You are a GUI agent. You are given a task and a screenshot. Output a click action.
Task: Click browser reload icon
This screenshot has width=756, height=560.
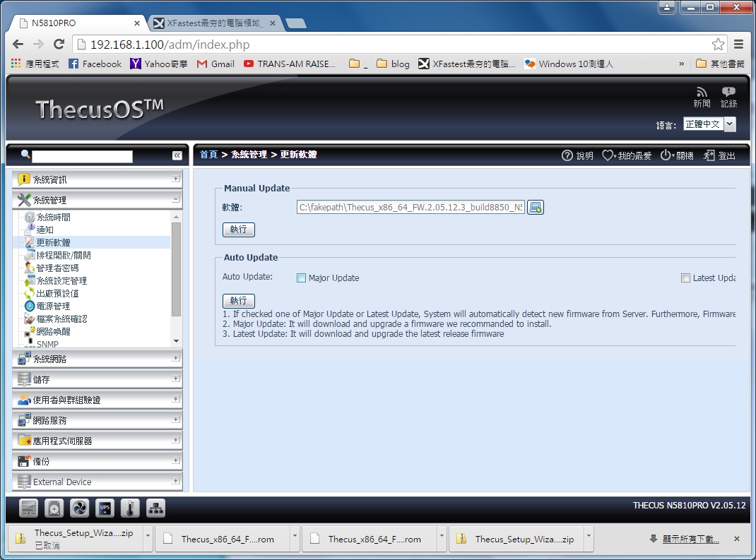tap(59, 44)
